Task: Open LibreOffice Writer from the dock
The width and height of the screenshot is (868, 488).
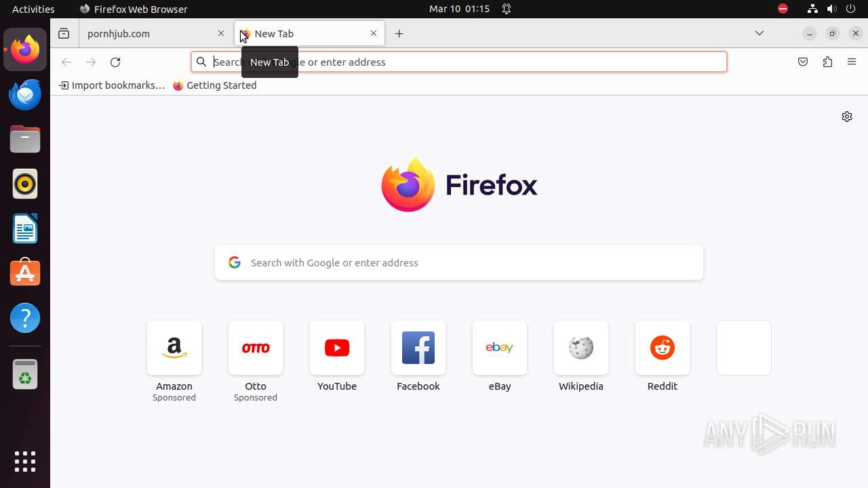Action: coord(25,228)
